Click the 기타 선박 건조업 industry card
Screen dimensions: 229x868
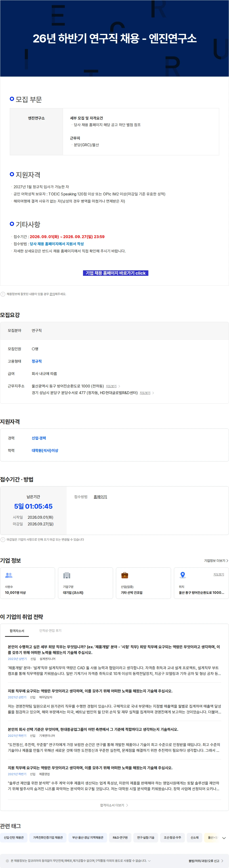coord(143,583)
